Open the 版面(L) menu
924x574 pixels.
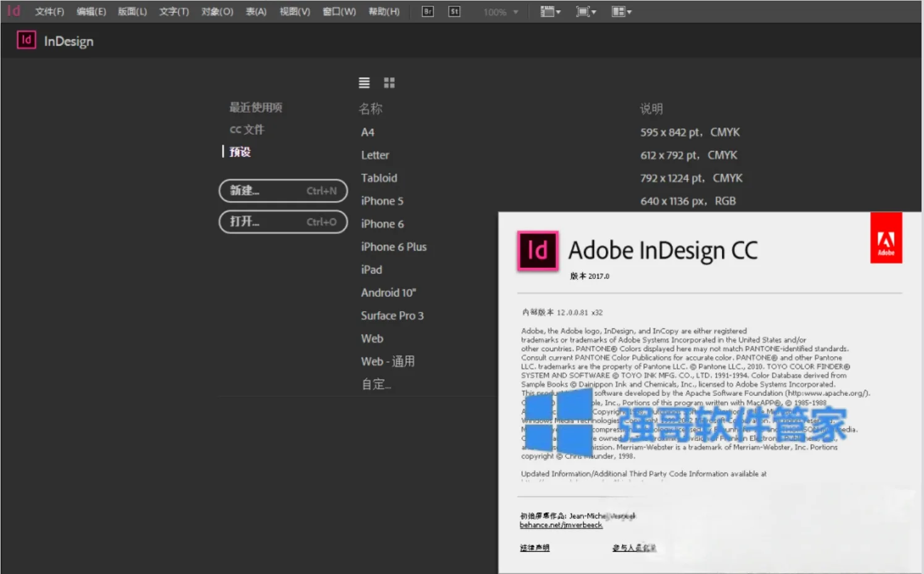pyautogui.click(x=132, y=12)
